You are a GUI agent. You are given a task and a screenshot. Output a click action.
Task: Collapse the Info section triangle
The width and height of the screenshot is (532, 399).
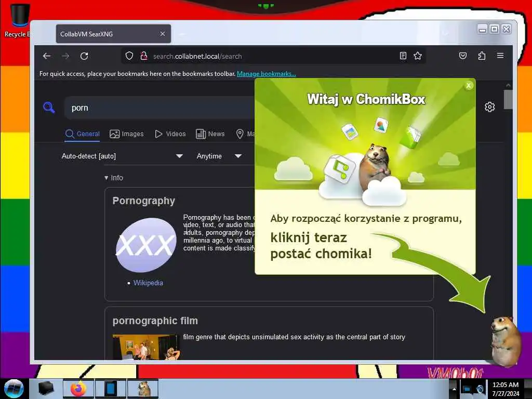106,178
